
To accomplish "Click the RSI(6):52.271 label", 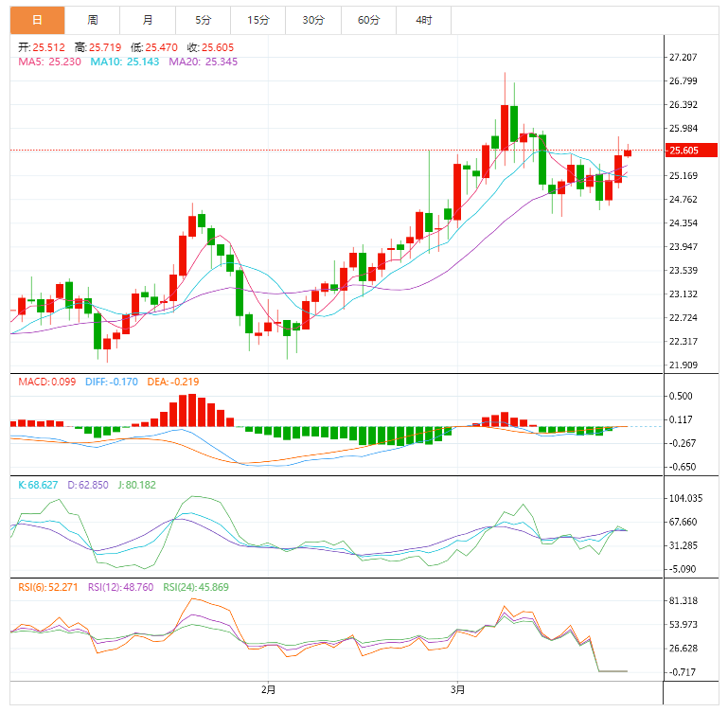I will pos(48,587).
